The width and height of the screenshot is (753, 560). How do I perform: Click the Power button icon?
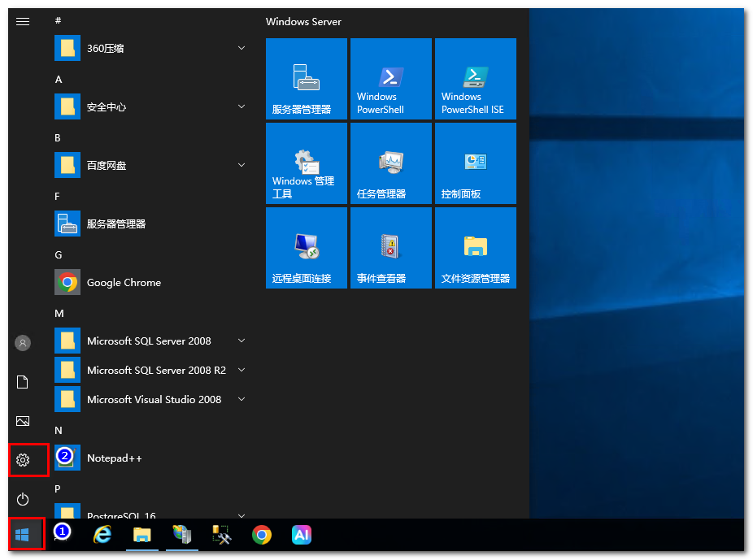(23, 499)
